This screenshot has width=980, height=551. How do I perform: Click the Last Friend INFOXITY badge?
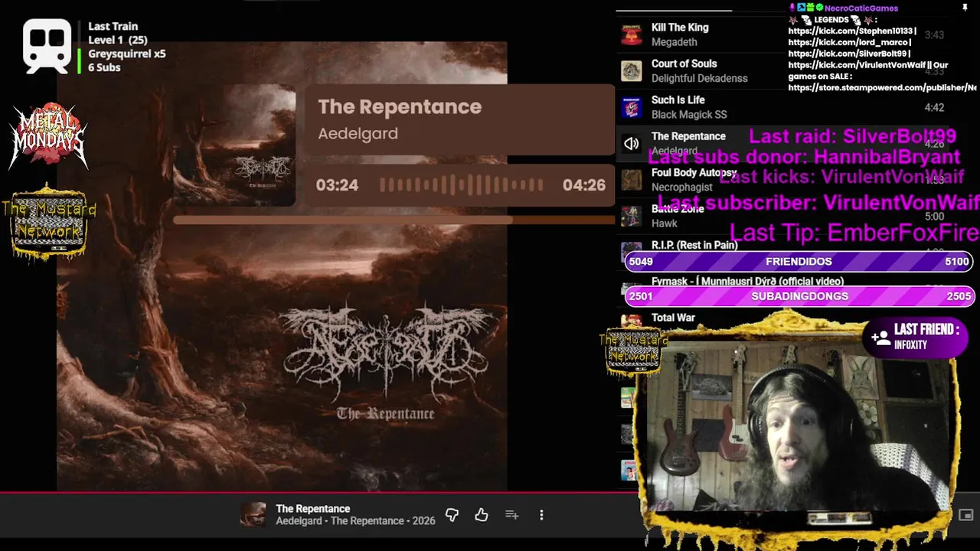[x=916, y=337]
